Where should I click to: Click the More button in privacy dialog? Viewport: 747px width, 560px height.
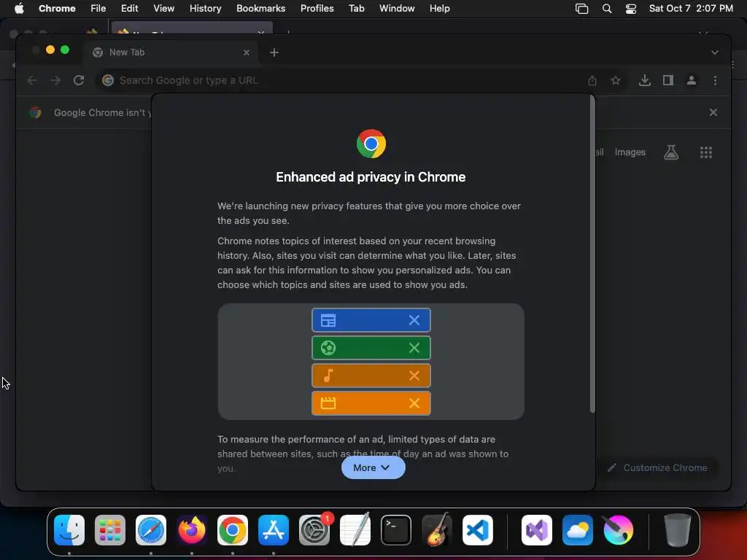pyautogui.click(x=373, y=467)
